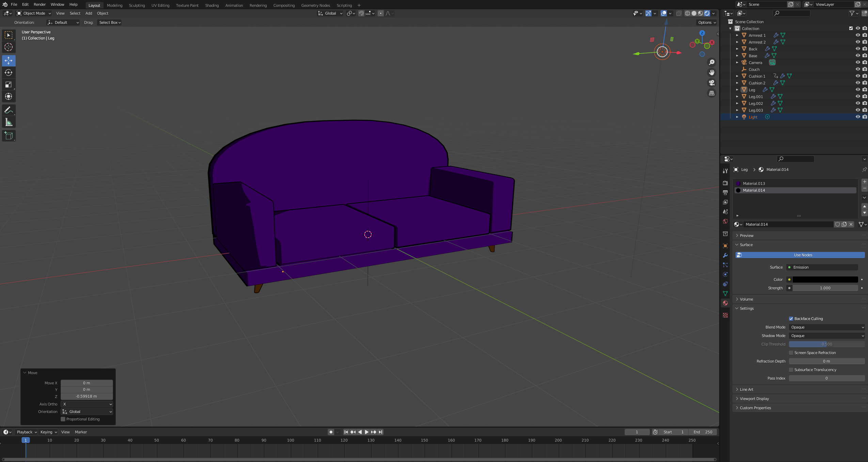
Task: Select the Measure tool
Action: 9,122
